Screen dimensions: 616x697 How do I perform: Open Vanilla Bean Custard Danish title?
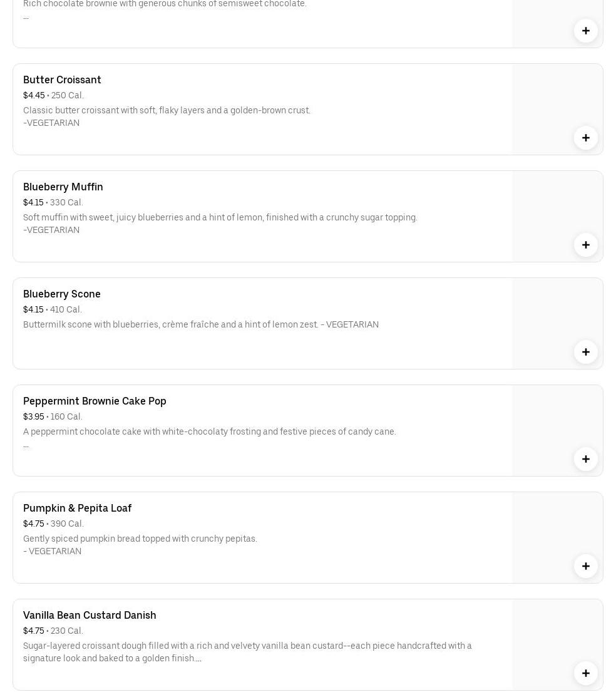[90, 615]
